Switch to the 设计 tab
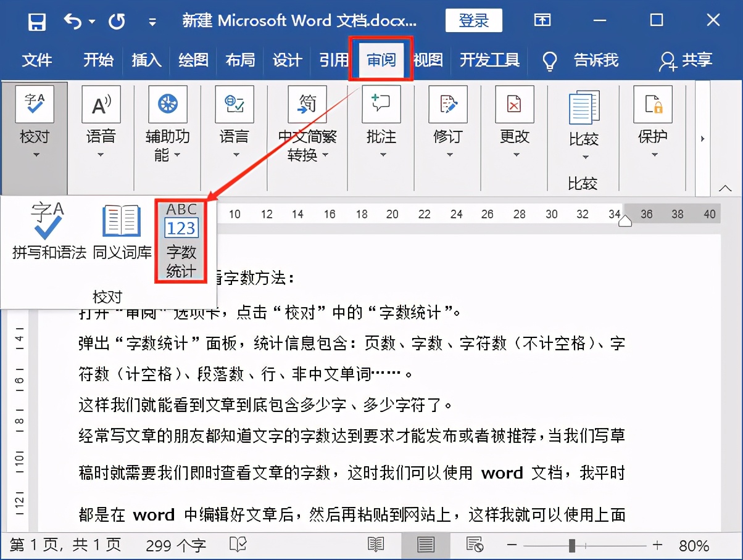 pyautogui.click(x=287, y=60)
